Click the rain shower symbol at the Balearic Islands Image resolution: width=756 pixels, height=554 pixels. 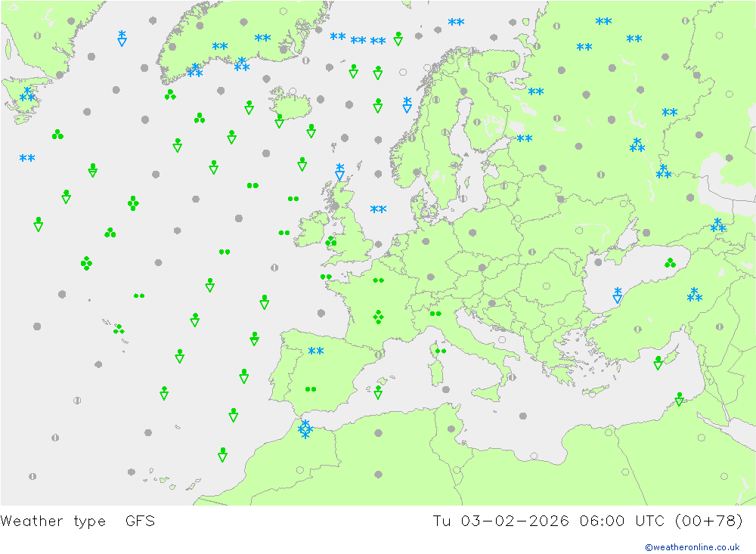379,392
